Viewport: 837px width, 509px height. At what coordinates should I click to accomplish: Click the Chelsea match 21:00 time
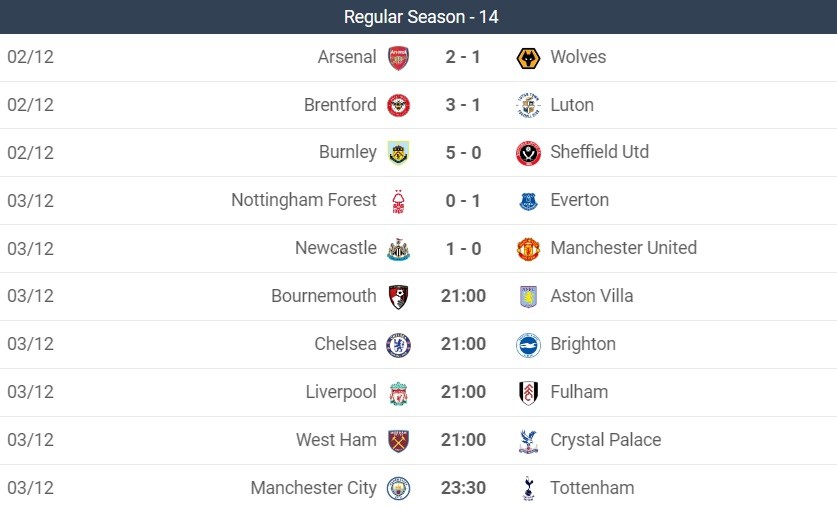coord(463,344)
